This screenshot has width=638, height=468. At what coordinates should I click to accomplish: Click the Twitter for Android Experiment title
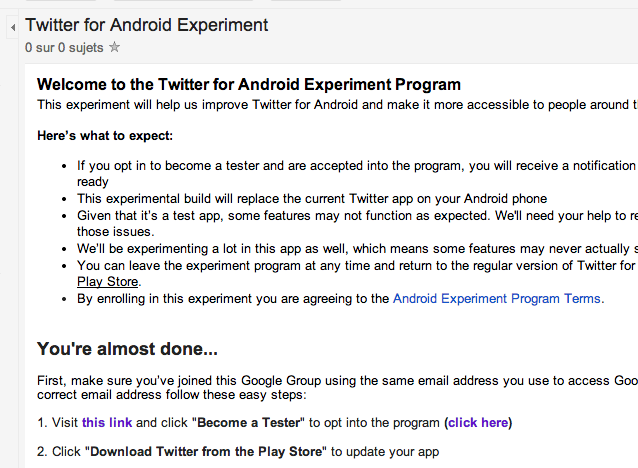click(146, 24)
